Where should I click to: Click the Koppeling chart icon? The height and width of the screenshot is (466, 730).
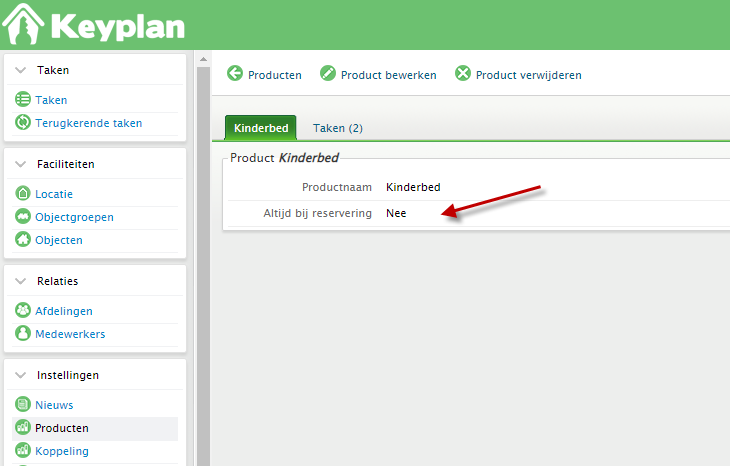tap(23, 450)
